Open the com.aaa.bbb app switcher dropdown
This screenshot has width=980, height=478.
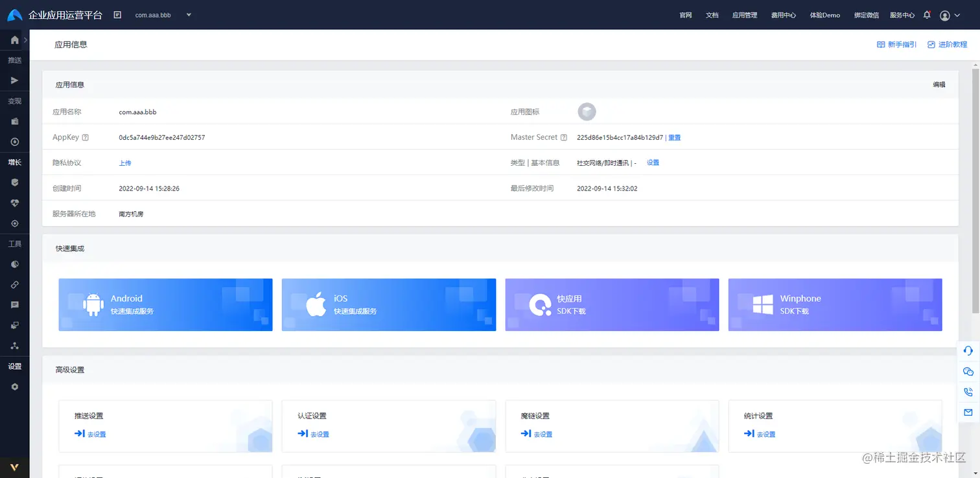point(163,15)
